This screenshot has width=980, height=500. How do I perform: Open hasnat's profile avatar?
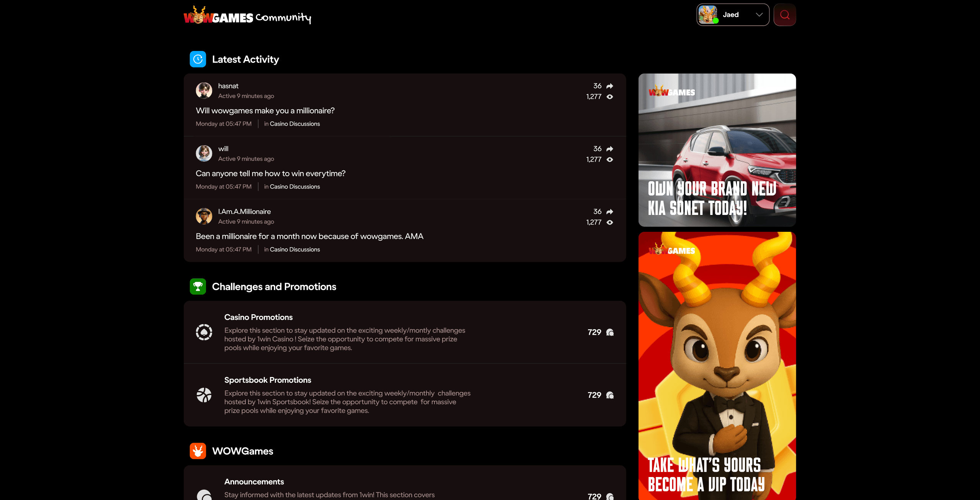[204, 90]
